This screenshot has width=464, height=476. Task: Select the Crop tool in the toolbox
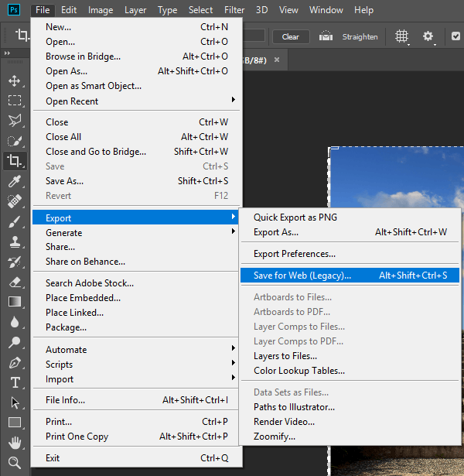[15, 160]
